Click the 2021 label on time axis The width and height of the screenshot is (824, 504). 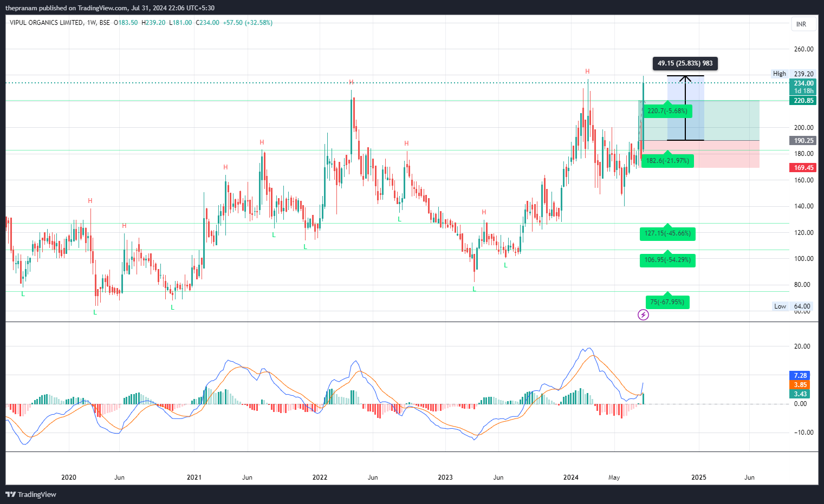[194, 477]
